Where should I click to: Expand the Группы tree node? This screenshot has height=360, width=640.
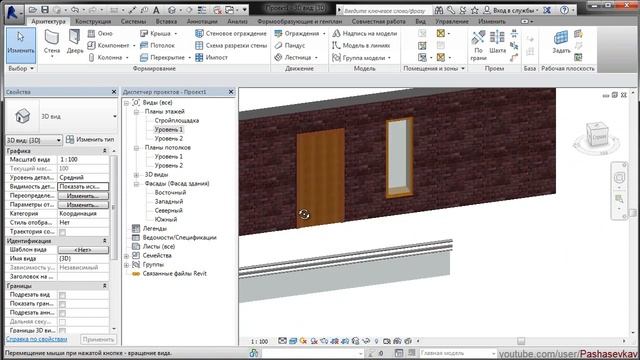127,264
